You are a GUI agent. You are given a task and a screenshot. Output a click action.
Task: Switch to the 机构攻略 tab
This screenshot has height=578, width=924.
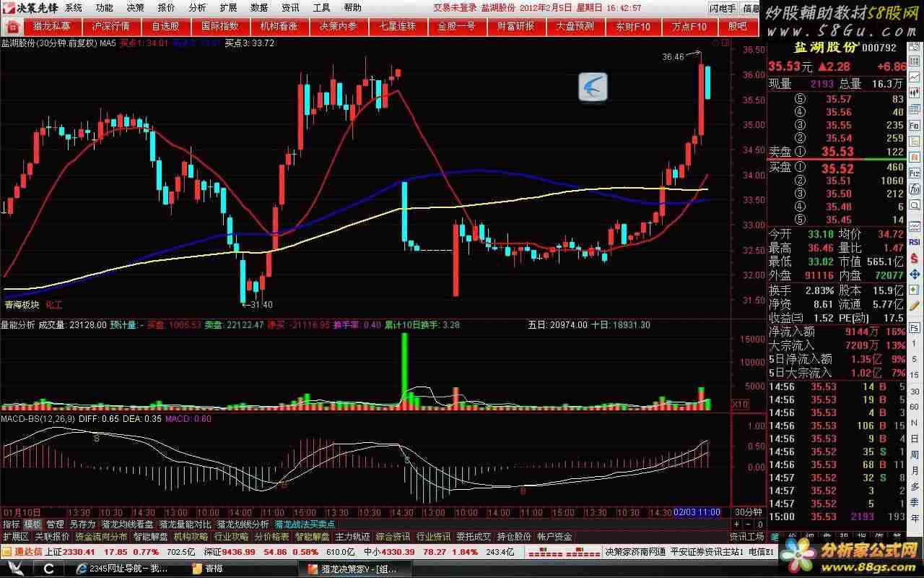191,536
